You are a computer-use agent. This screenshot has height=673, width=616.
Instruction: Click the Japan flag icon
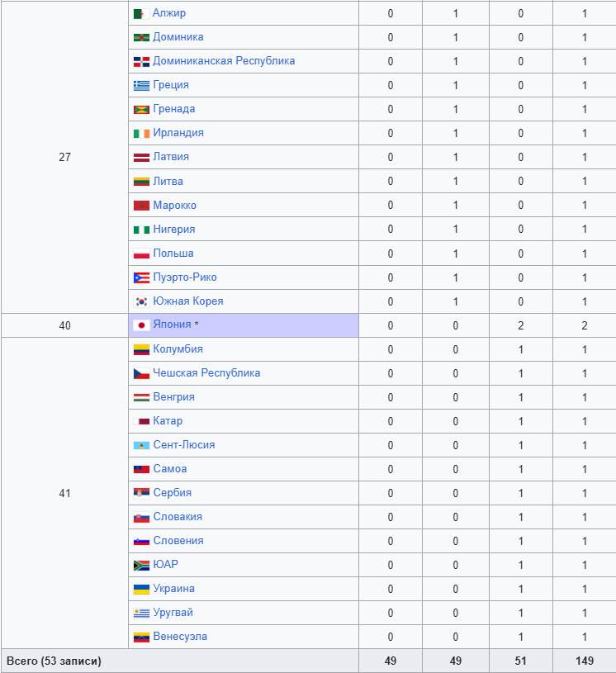pos(141,325)
